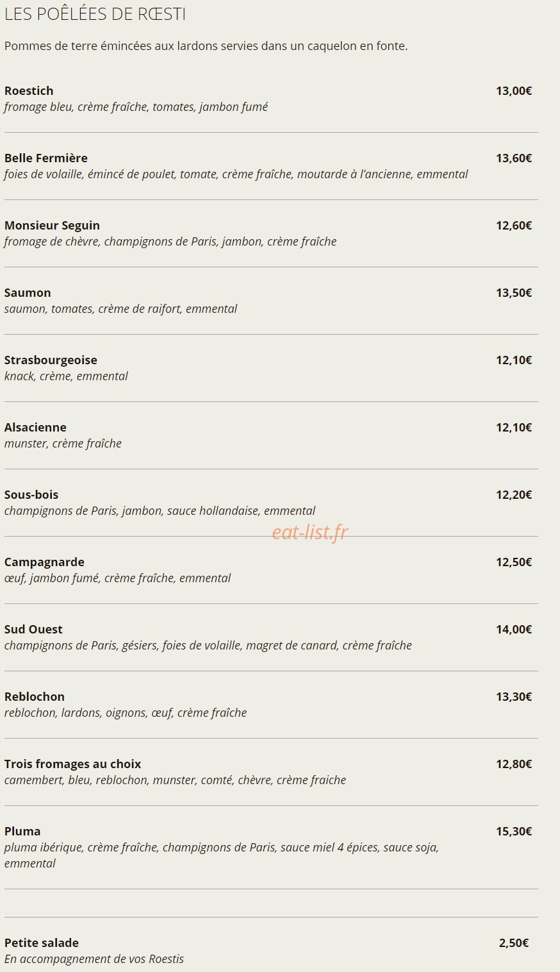
Task: Click the 15,30€ Pluma price
Action: pos(514,832)
